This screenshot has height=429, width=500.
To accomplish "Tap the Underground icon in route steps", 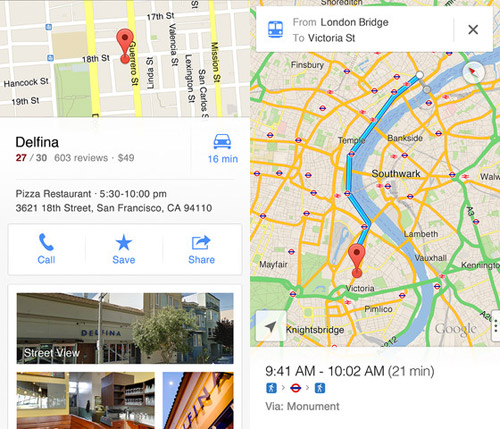I will pyautogui.click(x=296, y=388).
